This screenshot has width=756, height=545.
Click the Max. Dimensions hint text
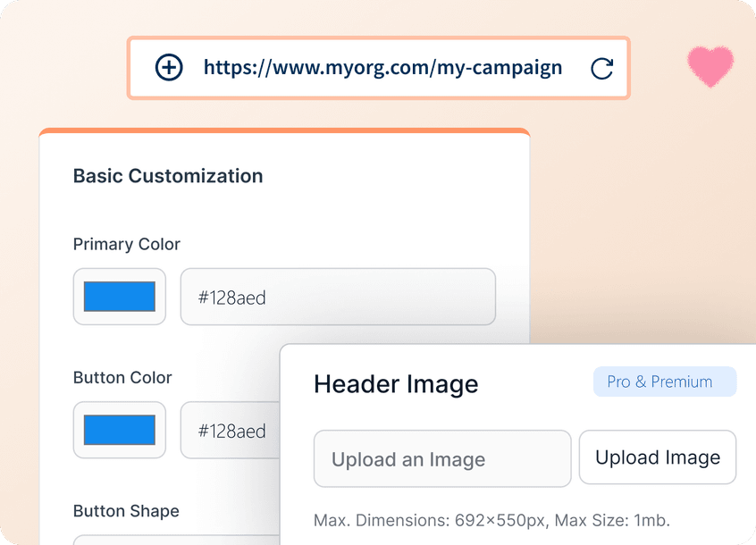(491, 520)
